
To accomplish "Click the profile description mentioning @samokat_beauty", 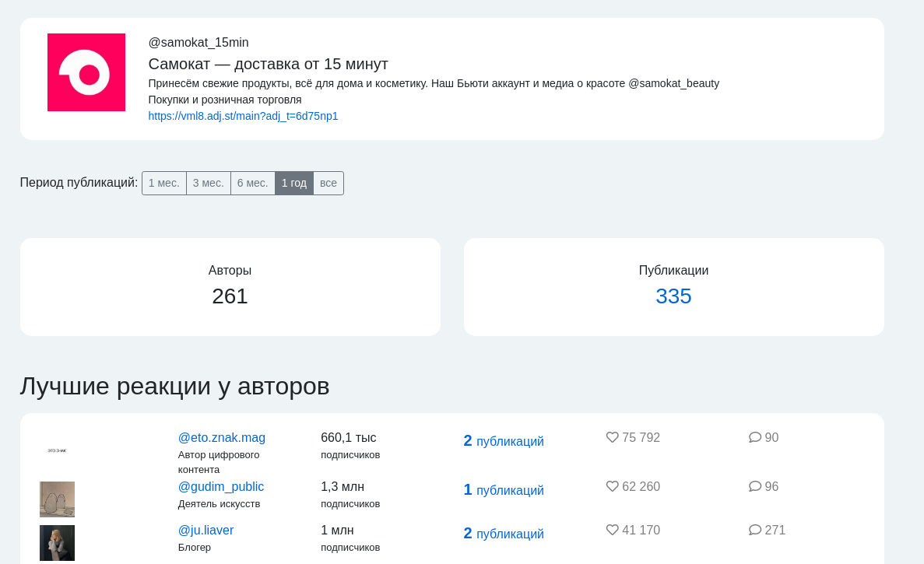I will pyautogui.click(x=434, y=83).
